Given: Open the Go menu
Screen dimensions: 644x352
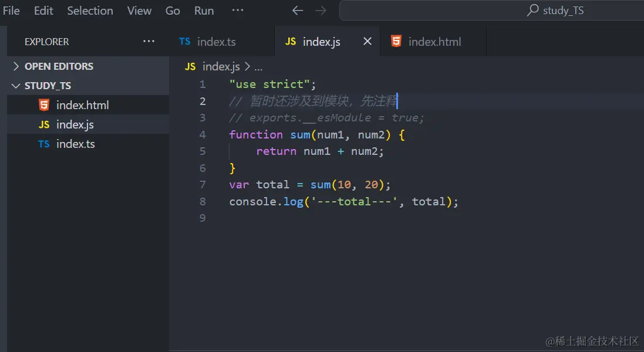Looking at the screenshot, I should click(x=173, y=11).
